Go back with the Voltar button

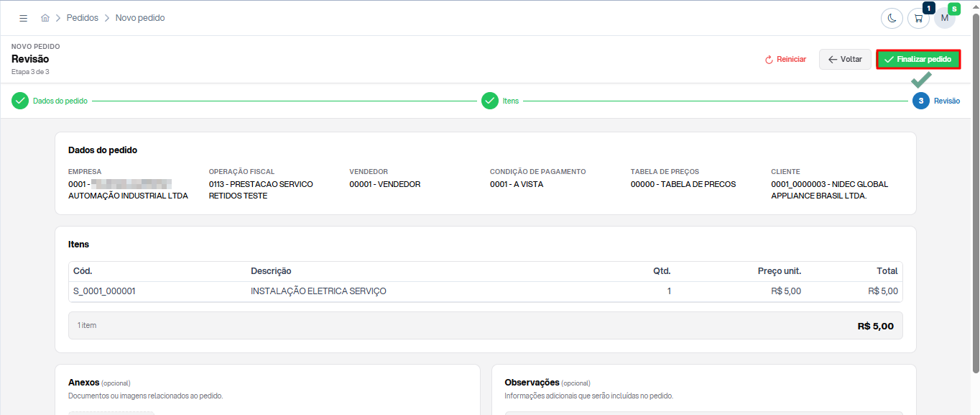click(x=846, y=60)
